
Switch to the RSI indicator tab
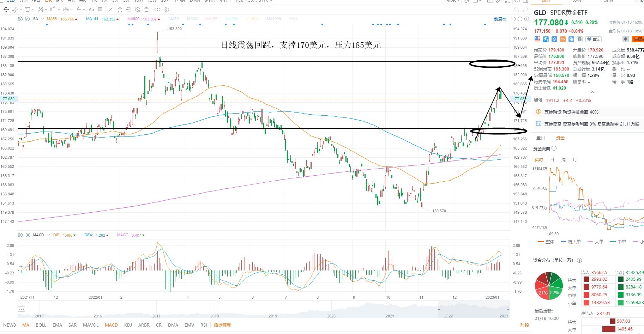[x=204, y=325]
